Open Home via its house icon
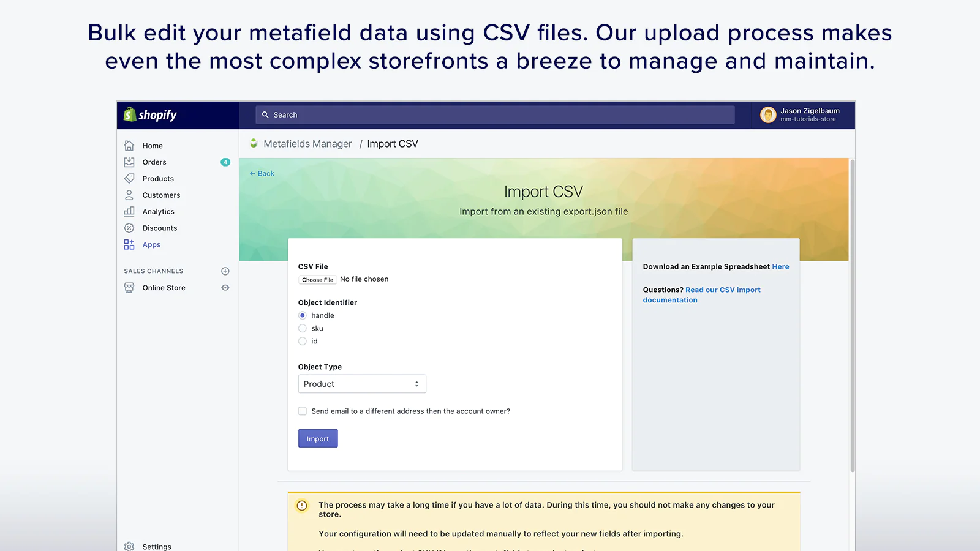The image size is (980, 551). [x=129, y=146]
